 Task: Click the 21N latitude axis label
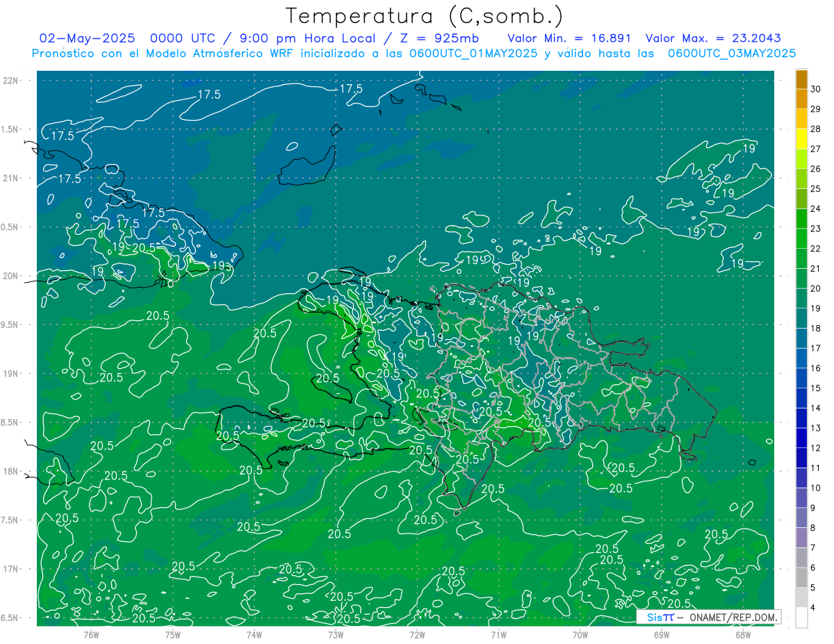(10, 178)
